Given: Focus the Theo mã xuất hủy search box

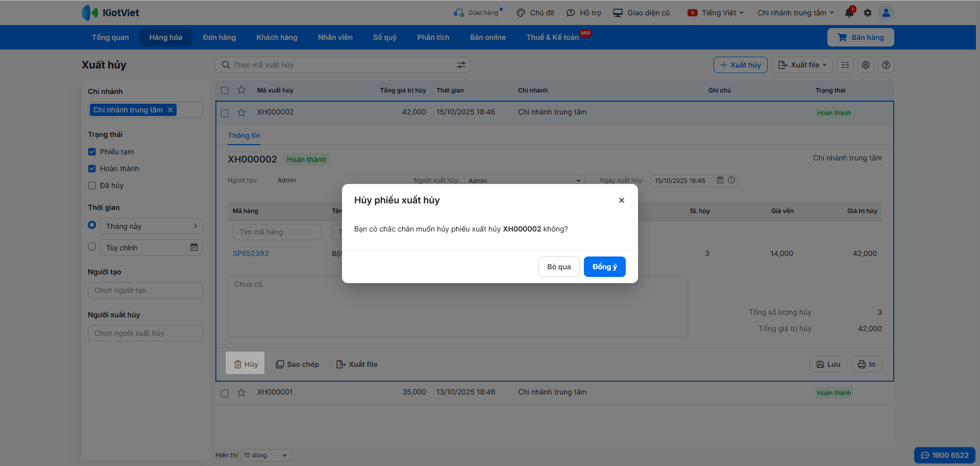Looking at the screenshot, I should [x=343, y=65].
